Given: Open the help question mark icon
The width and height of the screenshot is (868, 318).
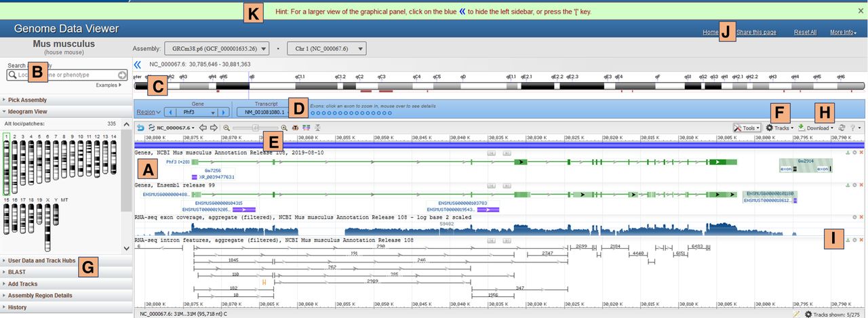Looking at the screenshot, I should (x=853, y=127).
